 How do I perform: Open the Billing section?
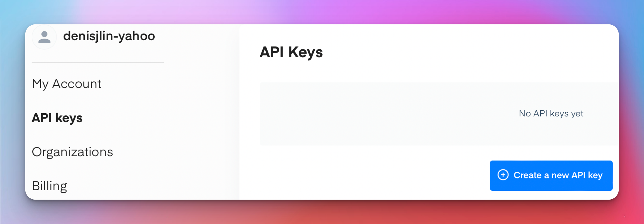click(50, 186)
